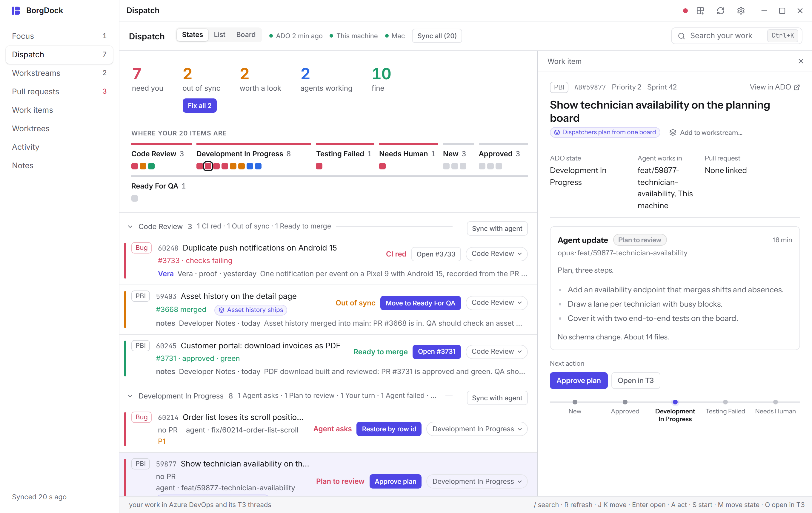Click the Open in T3 button

pos(635,381)
